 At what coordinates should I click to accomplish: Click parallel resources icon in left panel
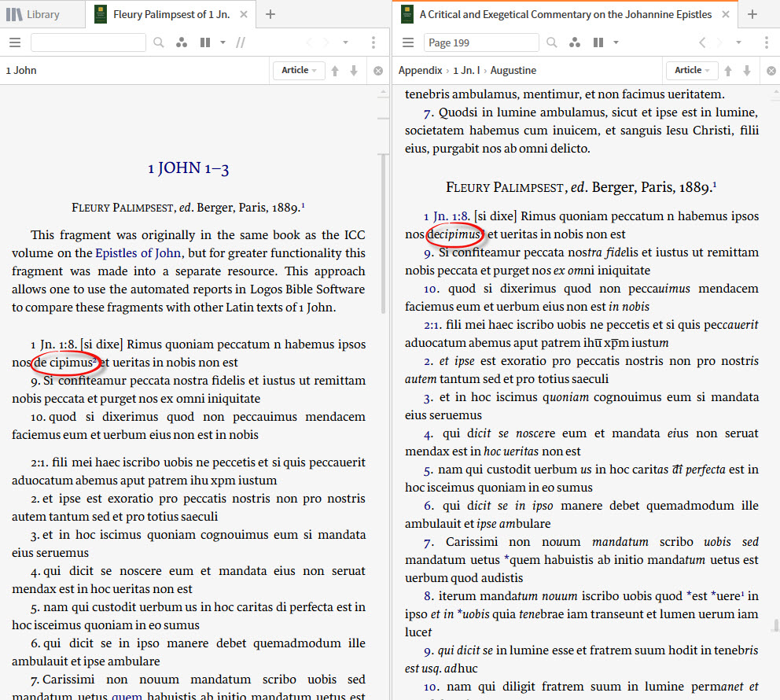[x=241, y=42]
